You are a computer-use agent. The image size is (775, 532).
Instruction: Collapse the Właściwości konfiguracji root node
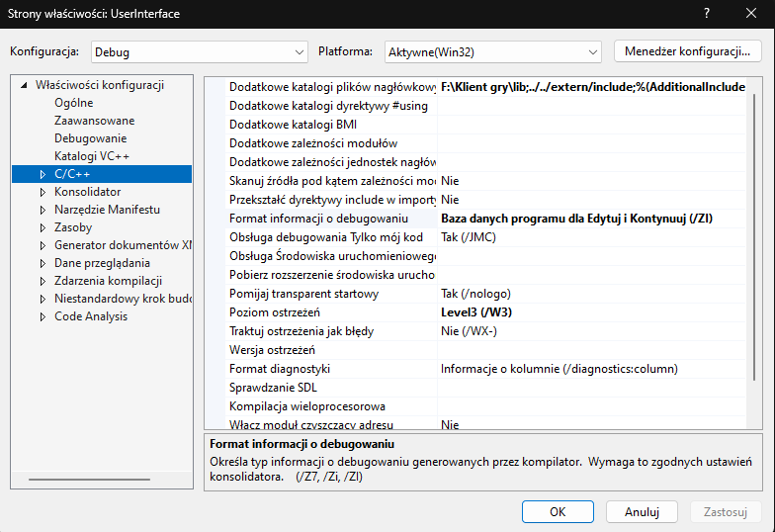tap(24, 85)
